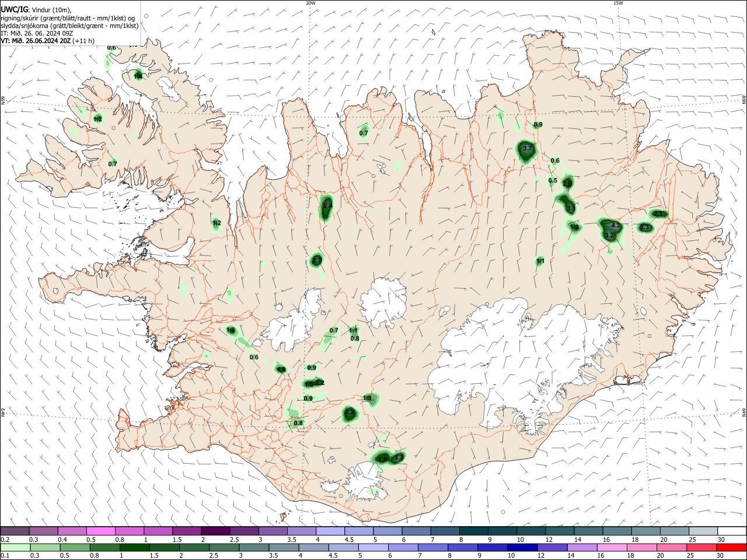Pick the red 25–30 bottom legend swatch
Screen dimensions: 747x560
pos(703,547)
